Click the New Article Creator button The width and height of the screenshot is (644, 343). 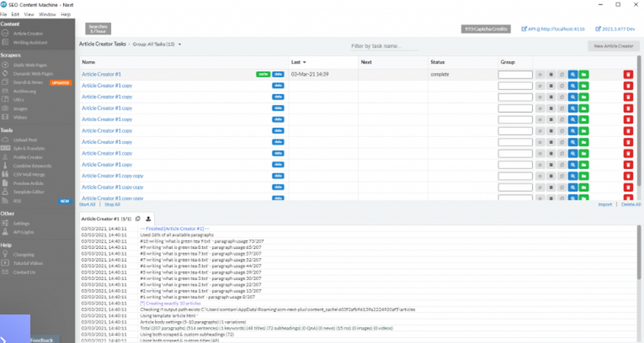[x=614, y=46]
